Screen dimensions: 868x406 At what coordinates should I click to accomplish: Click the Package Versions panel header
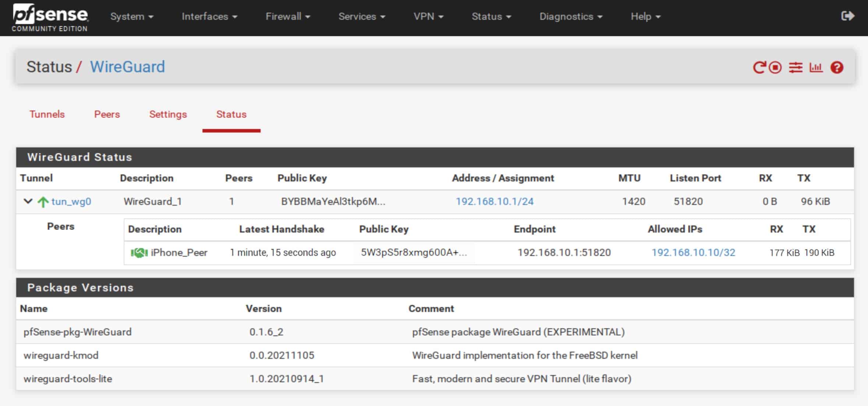[x=435, y=288]
